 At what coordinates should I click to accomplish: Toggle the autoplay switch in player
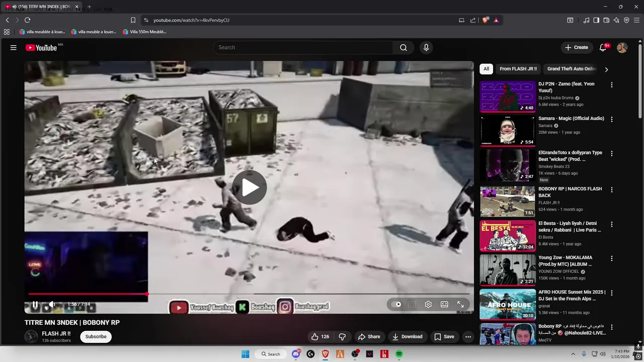click(x=398, y=304)
